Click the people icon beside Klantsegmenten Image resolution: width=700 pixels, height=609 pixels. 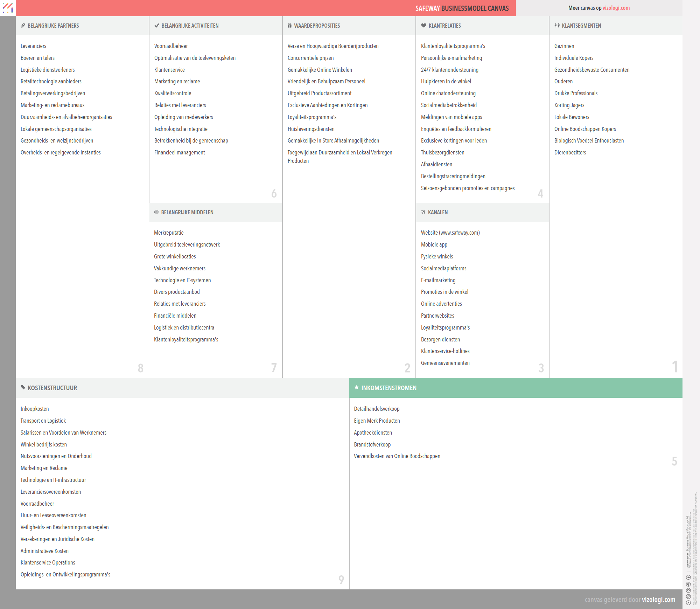(x=557, y=26)
